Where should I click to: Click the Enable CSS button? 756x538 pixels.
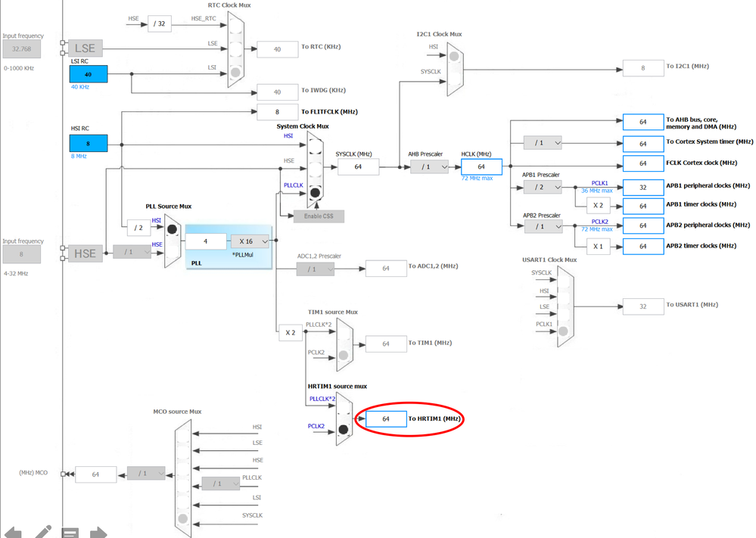coord(319,216)
